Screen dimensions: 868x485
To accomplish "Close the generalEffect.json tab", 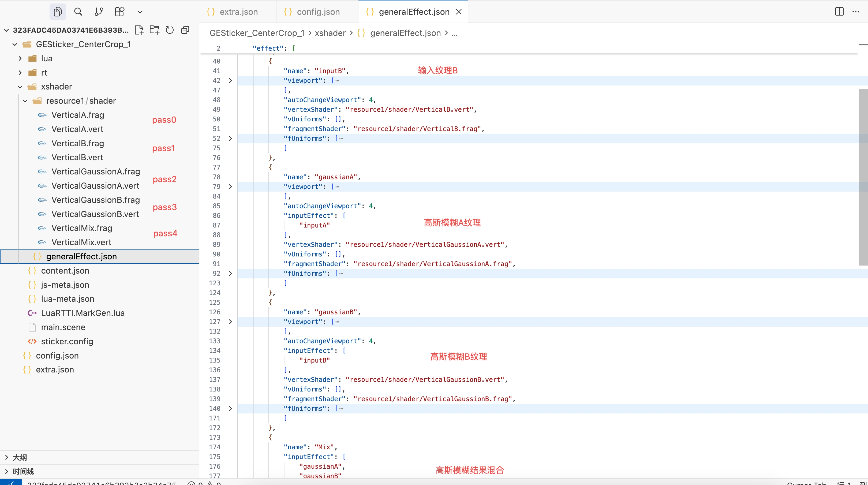I will pos(459,12).
